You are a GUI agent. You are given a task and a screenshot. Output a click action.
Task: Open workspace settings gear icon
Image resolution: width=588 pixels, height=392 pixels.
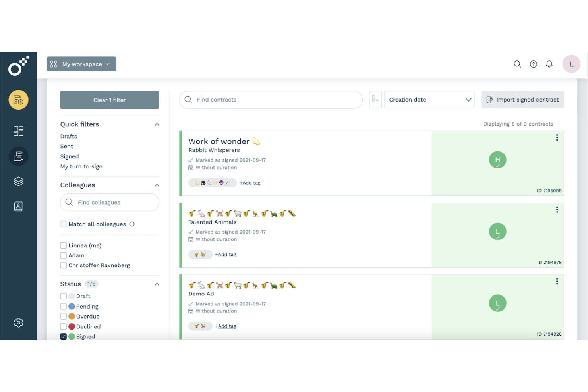tap(18, 322)
